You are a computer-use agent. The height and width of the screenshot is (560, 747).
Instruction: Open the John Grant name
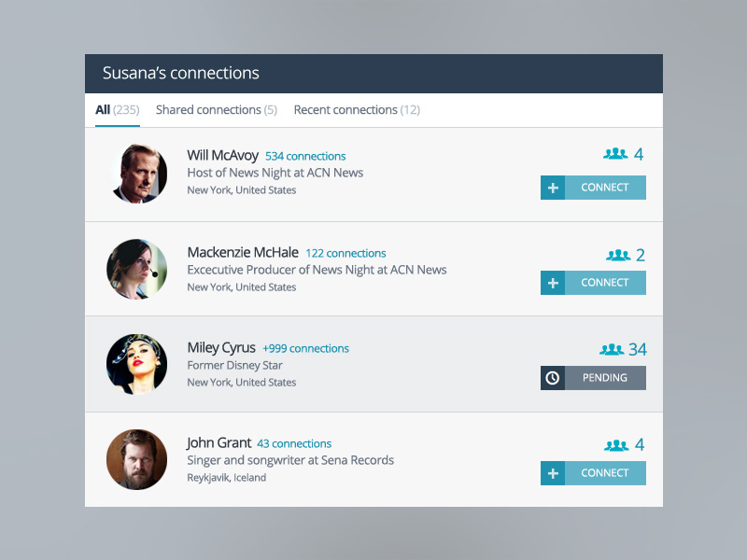coord(219,442)
